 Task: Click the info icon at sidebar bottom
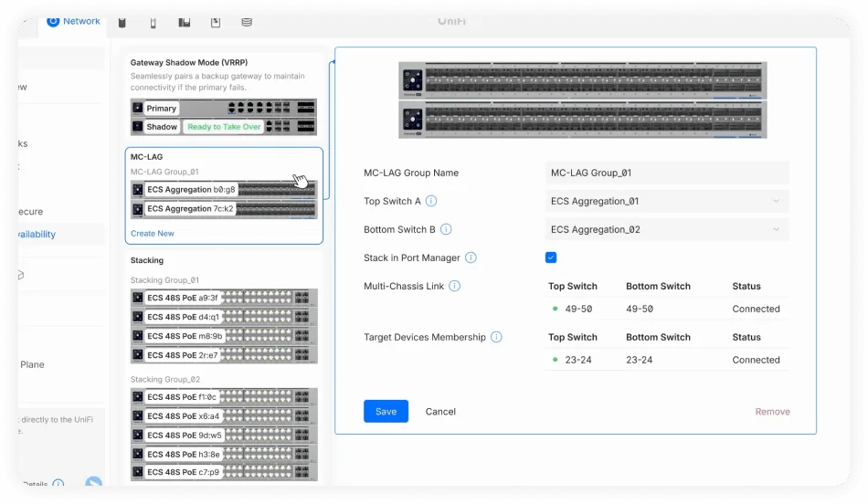tap(58, 484)
